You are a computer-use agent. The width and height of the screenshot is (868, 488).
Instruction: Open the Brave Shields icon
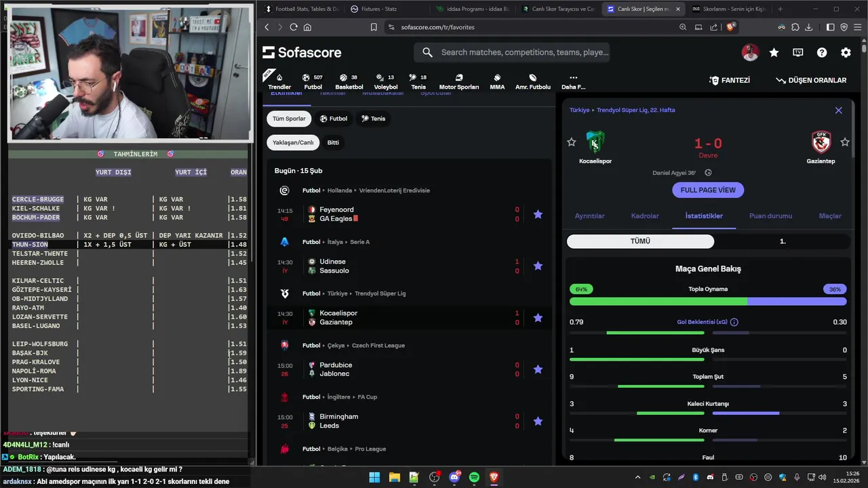730,27
